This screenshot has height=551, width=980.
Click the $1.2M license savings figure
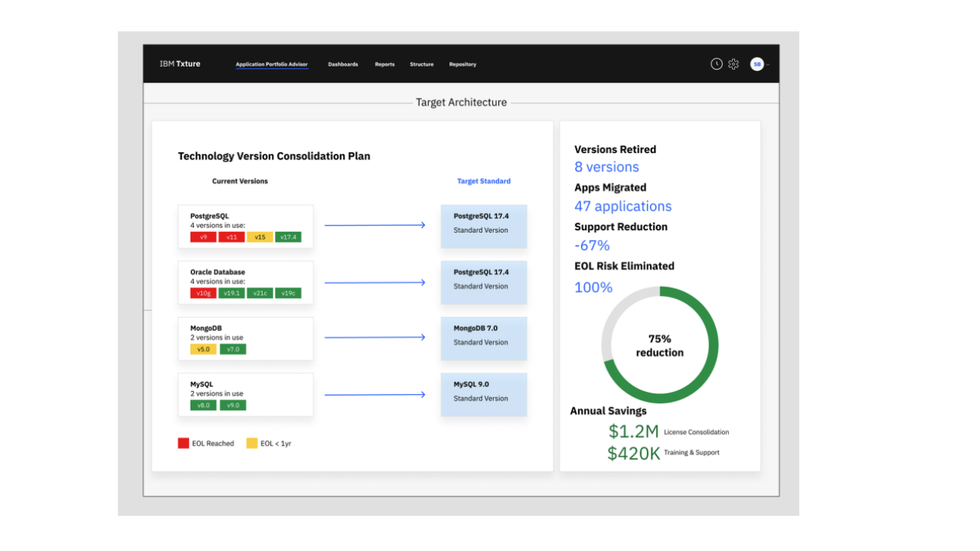tap(633, 431)
